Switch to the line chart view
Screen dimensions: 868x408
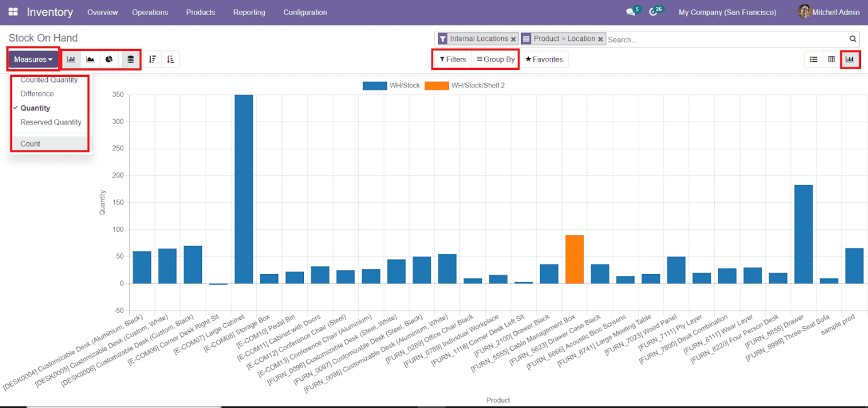click(90, 59)
